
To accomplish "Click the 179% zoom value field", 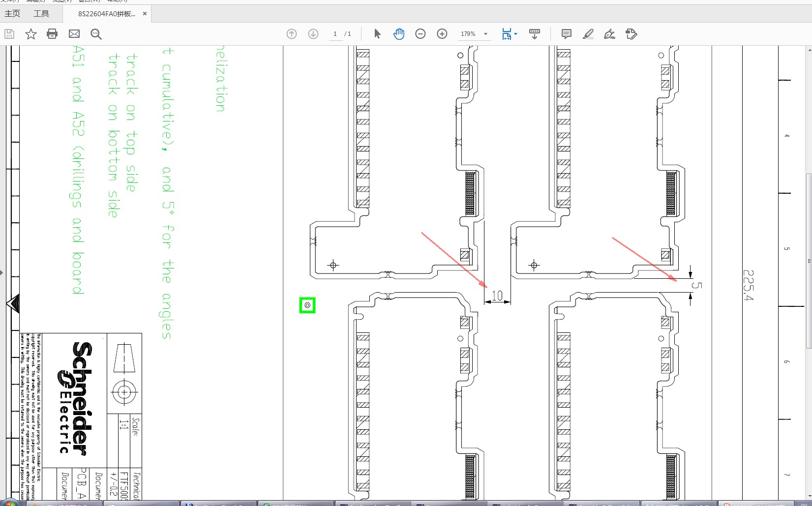I will pos(468,34).
